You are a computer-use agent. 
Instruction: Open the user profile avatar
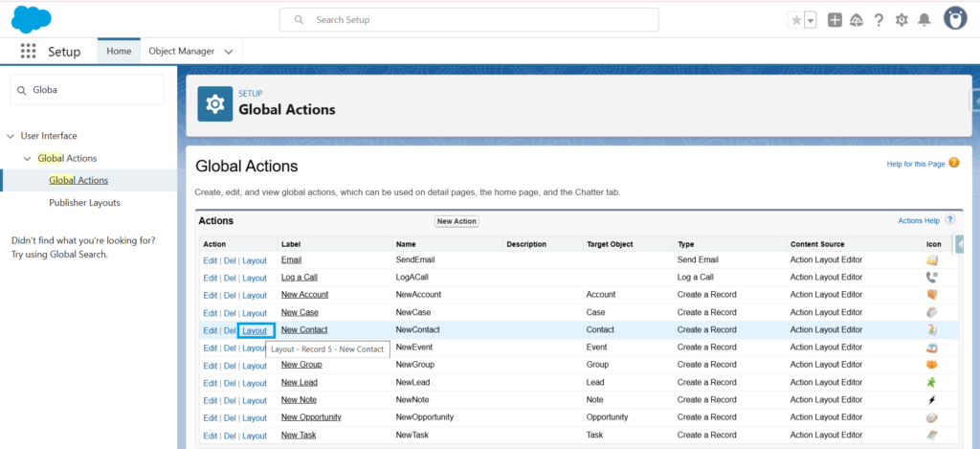[x=955, y=19]
